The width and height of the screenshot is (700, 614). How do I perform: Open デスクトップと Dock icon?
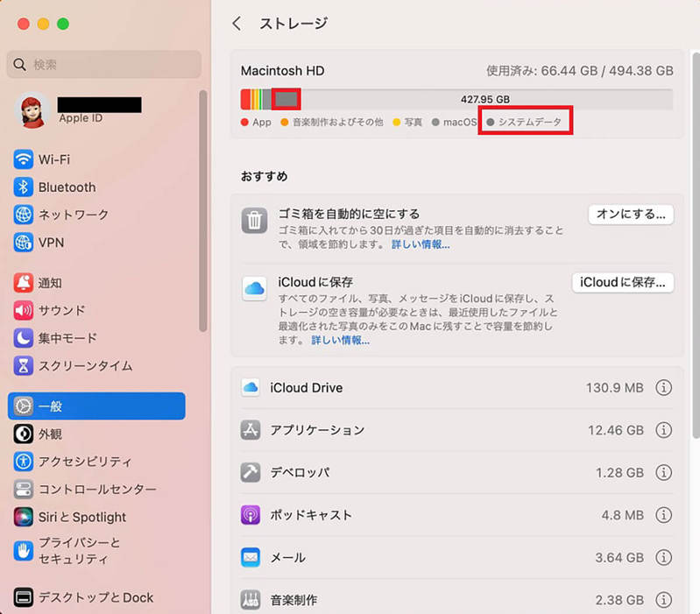[23, 597]
